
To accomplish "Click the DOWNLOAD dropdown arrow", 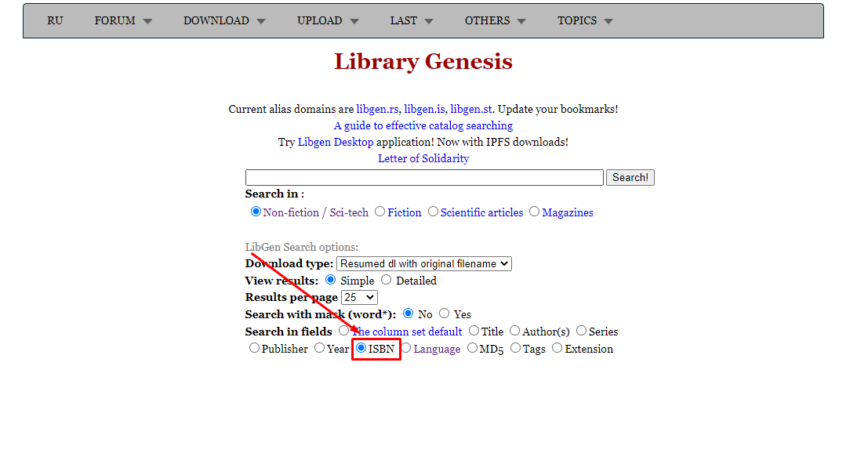I will [x=261, y=22].
